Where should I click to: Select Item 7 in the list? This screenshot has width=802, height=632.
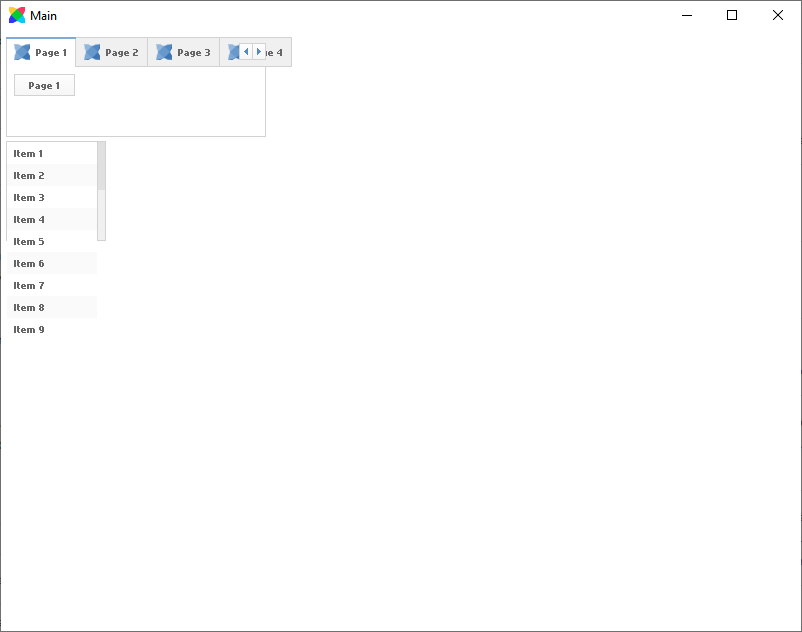52,285
